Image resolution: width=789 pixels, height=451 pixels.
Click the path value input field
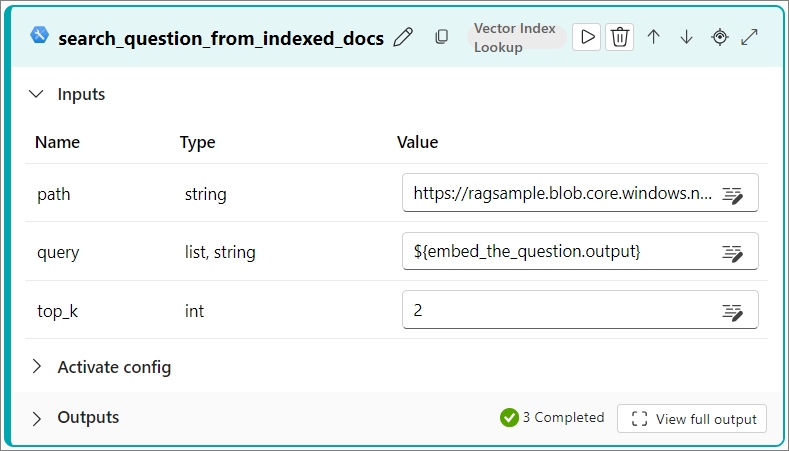tap(560, 194)
